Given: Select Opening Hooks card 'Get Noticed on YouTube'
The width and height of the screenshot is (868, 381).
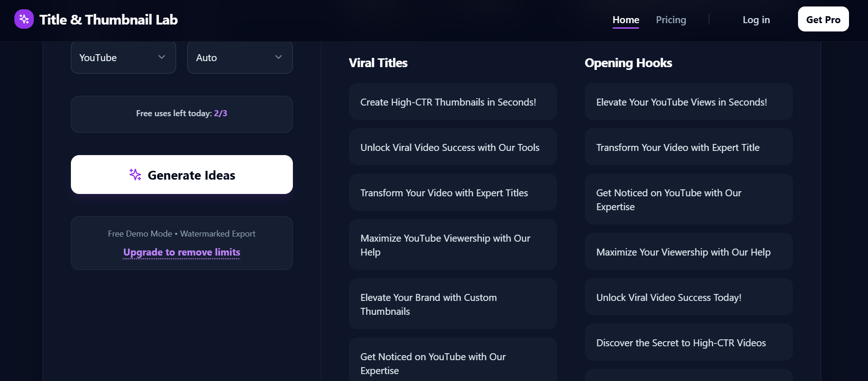Looking at the screenshot, I should 689,200.
